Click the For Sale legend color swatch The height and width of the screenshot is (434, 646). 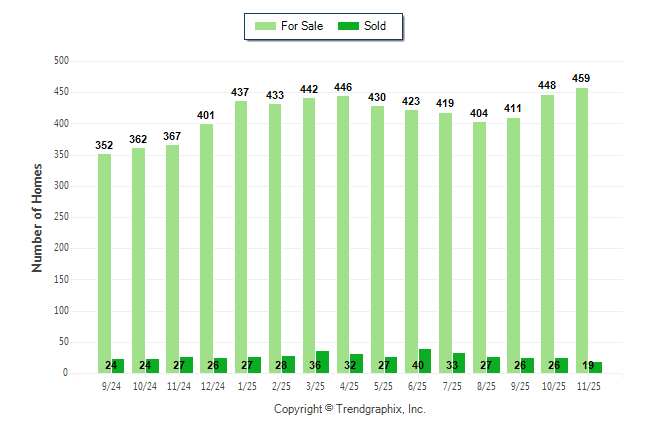pos(265,26)
